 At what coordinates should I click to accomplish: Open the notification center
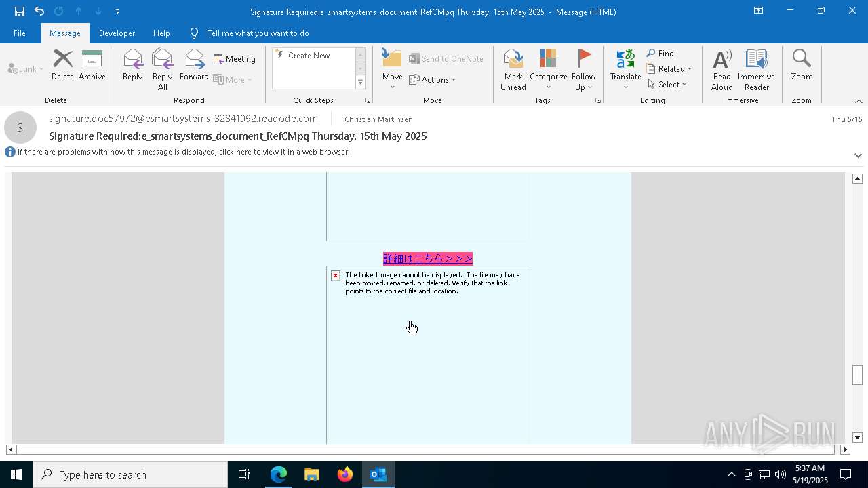pyautogui.click(x=846, y=474)
